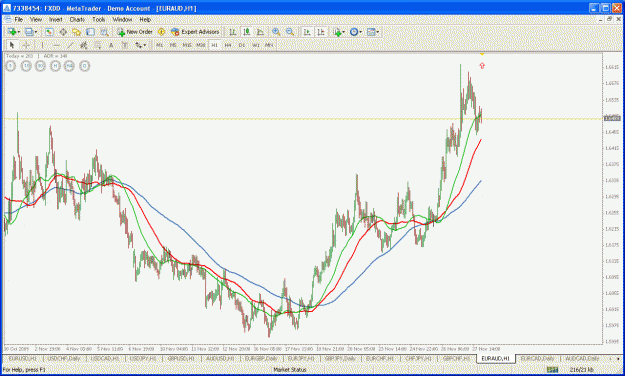Toggle the Expert Advisors button
The image size is (625, 376).
[195, 31]
